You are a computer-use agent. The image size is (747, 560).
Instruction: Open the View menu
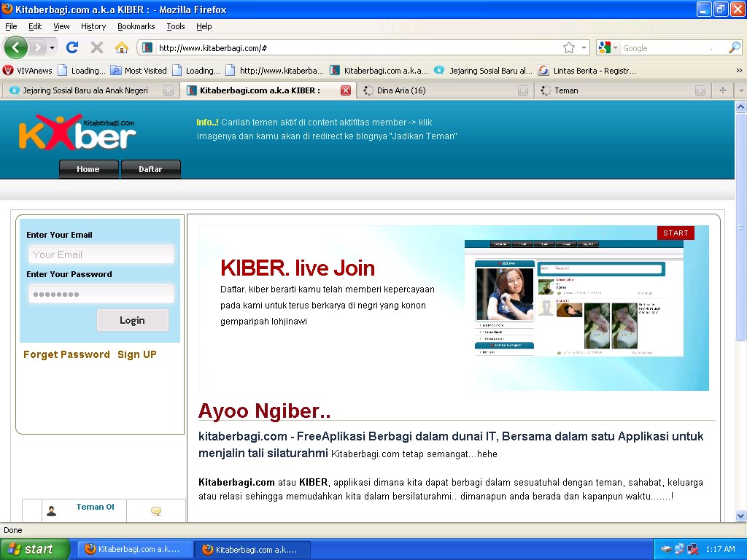pos(61,26)
